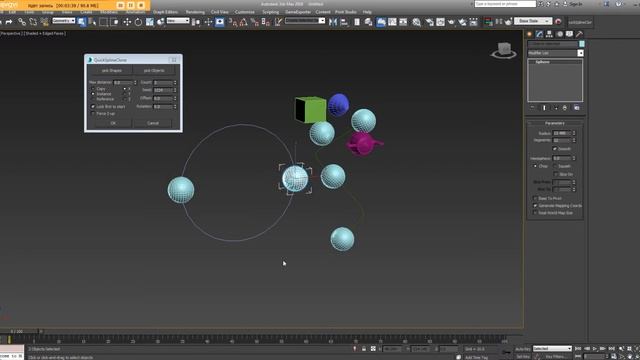Open the key filter Selected dropdown

552,349
